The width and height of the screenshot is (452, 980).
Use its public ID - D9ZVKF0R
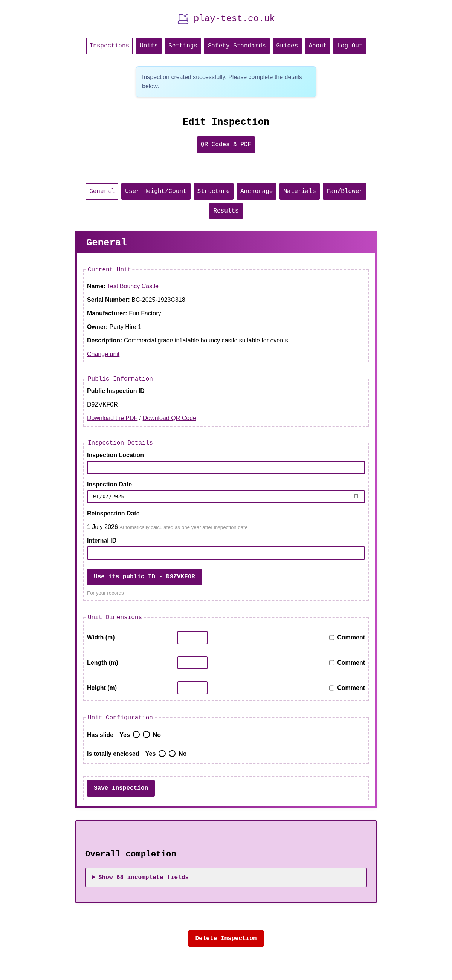coord(144,576)
